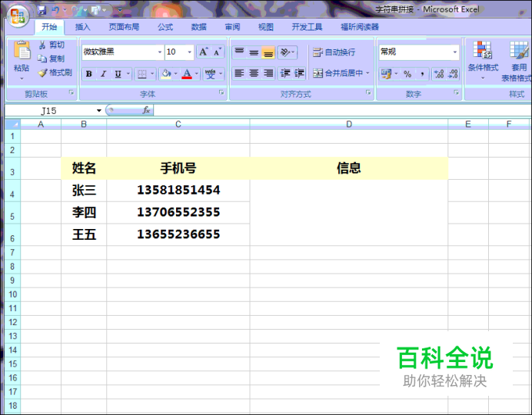This screenshot has height=415, width=532.
Task: Click the Paste clipboard icon
Action: pos(22,50)
